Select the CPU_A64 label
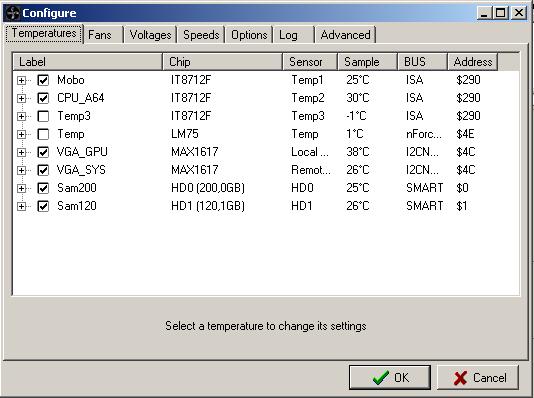Image resolution: width=534 pixels, height=398 pixels. 81,98
